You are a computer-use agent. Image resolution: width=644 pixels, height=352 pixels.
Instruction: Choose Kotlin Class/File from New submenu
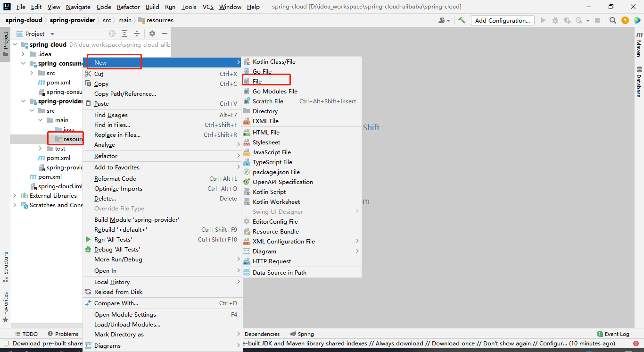tap(301, 62)
